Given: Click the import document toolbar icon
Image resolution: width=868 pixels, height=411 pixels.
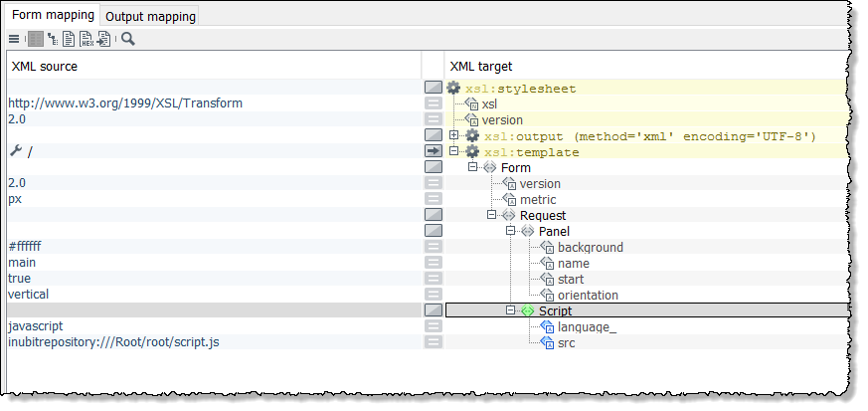Looking at the screenshot, I should [x=103, y=39].
